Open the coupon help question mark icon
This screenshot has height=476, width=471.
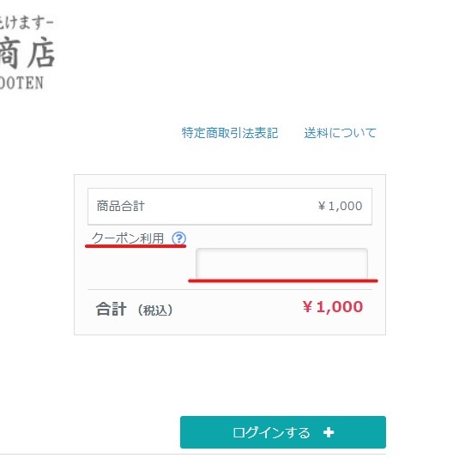click(178, 238)
